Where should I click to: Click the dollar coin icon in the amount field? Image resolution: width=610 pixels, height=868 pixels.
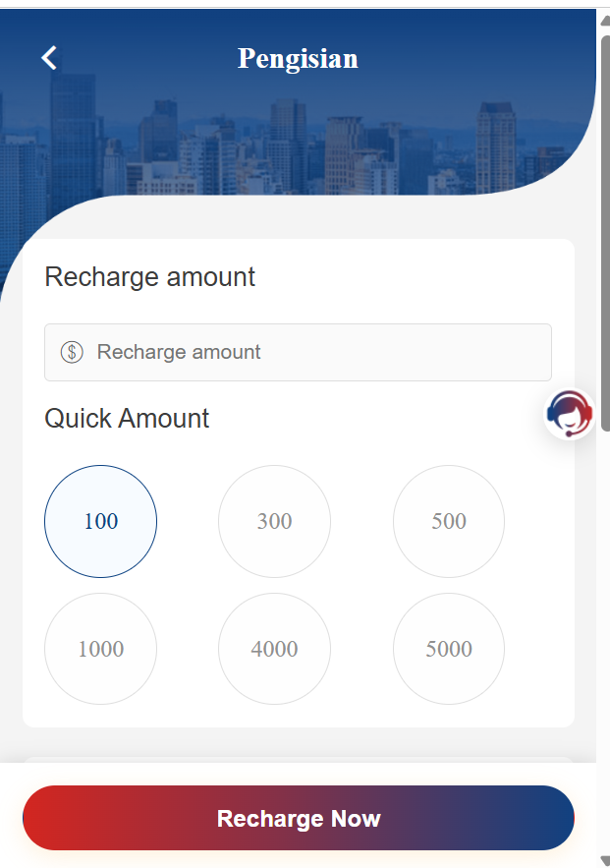(x=72, y=352)
